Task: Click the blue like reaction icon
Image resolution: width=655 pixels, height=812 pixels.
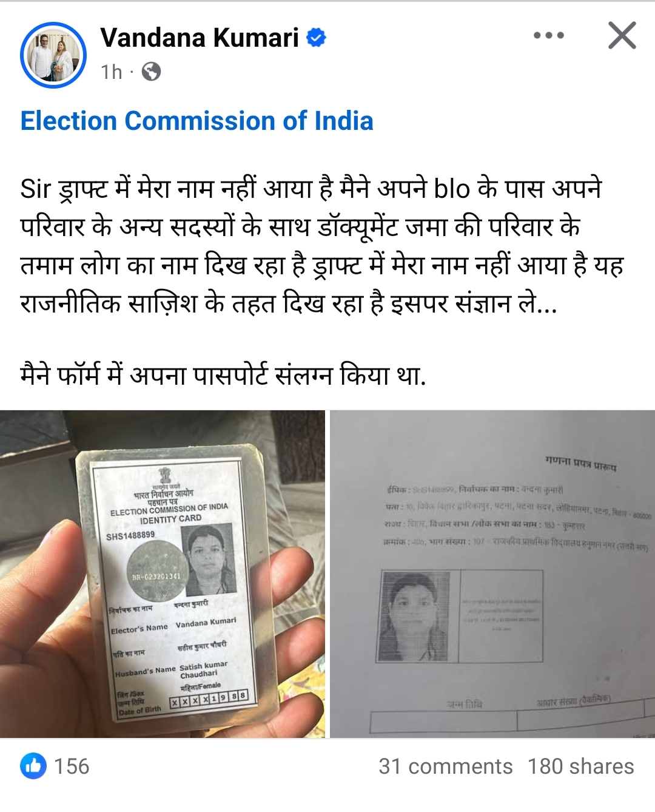Action: click(33, 766)
